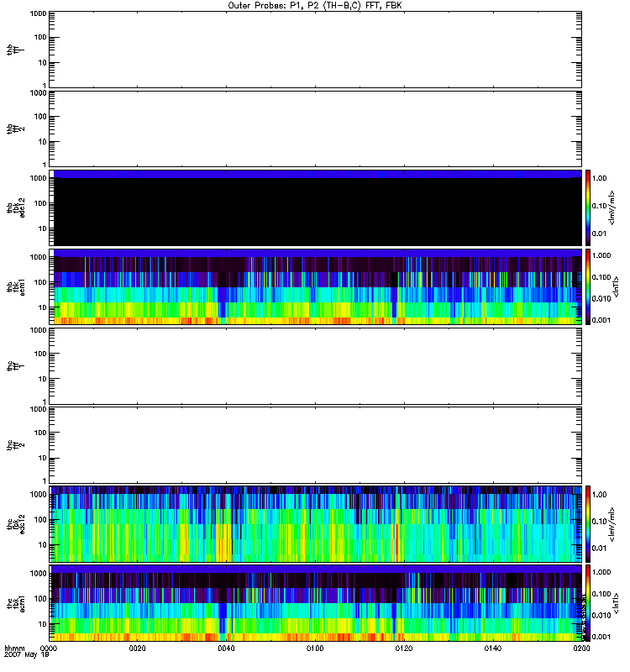Viewport: 630px width, 672px height.
Task: Click the thb fbk scm1 spectrogram panel
Action: pyautogui.click(x=315, y=286)
